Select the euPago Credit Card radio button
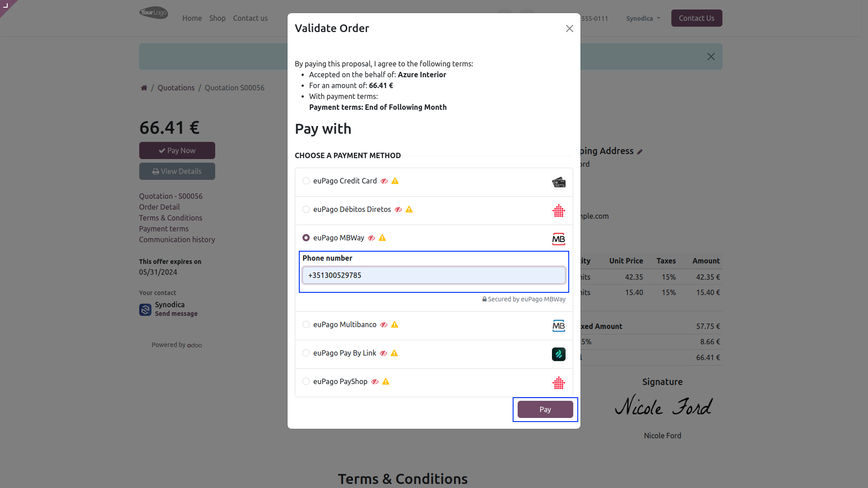The image size is (868, 488). (306, 181)
